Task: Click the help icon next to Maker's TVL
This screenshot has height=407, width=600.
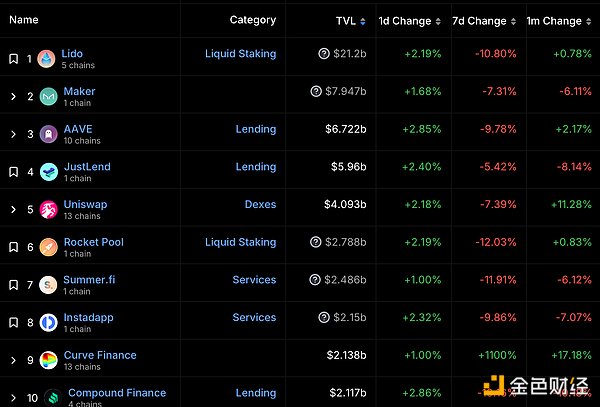Action: coord(317,92)
